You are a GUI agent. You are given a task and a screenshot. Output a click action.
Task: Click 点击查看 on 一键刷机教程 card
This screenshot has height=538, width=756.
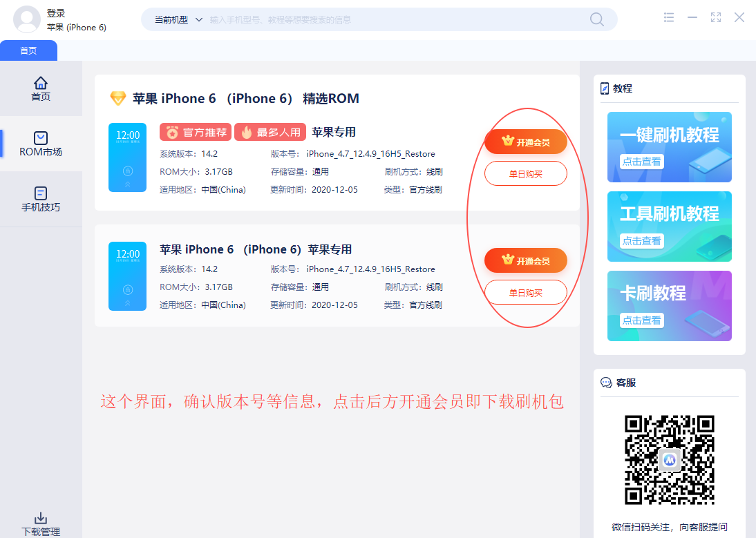(x=642, y=162)
